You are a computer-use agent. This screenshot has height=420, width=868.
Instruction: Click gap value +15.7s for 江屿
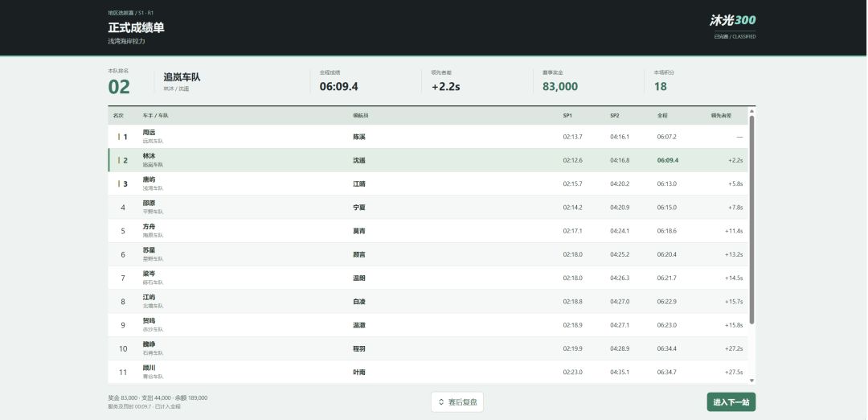[734, 302]
